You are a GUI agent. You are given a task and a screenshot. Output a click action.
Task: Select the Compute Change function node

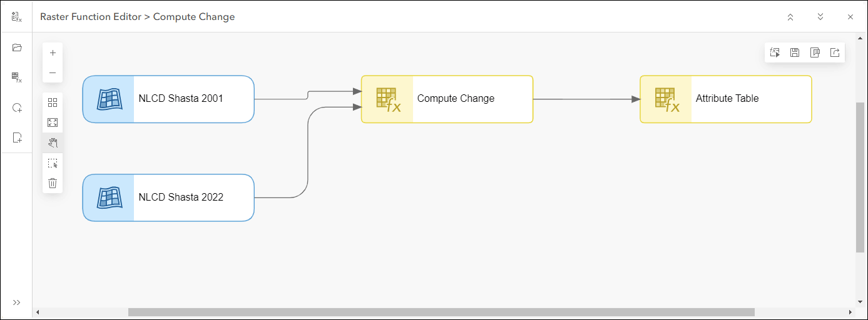tap(447, 99)
